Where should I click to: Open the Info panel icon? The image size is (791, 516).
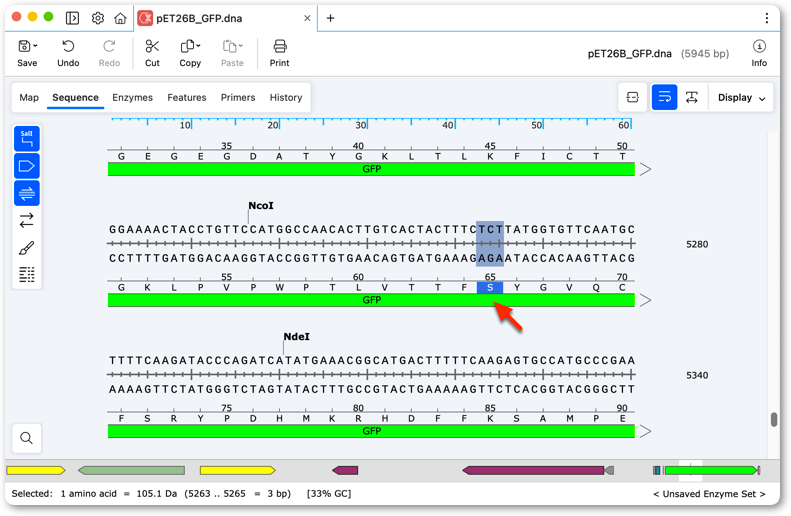pos(759,46)
